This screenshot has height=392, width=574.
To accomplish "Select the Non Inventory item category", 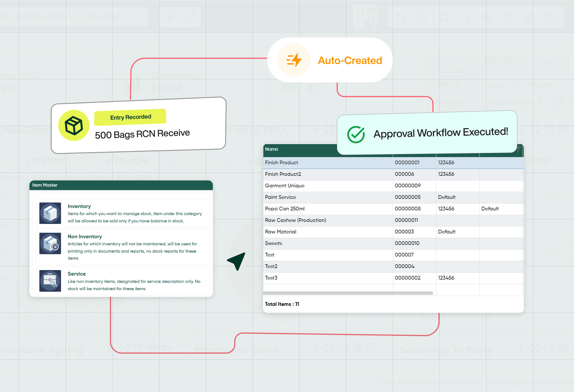I will click(123, 247).
